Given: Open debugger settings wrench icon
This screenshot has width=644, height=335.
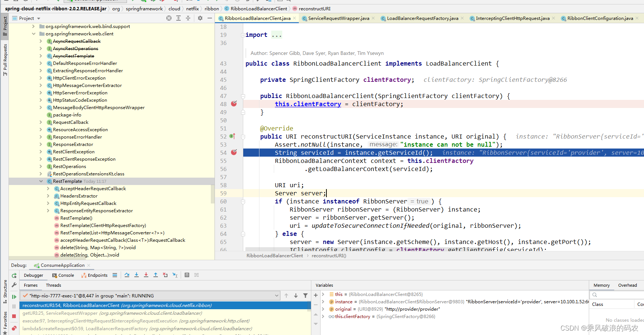Looking at the screenshot, I should [x=14, y=285].
